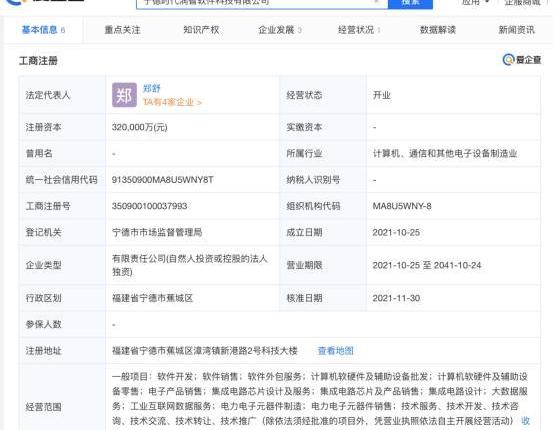Open the 应用 dropdown in header
554x430 pixels.
click(x=475, y=2)
